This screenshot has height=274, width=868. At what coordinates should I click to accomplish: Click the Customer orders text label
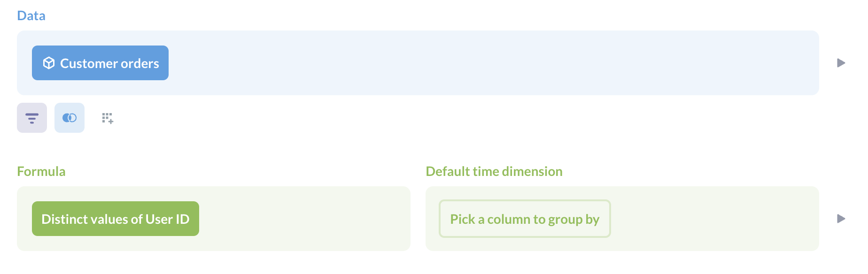click(109, 63)
